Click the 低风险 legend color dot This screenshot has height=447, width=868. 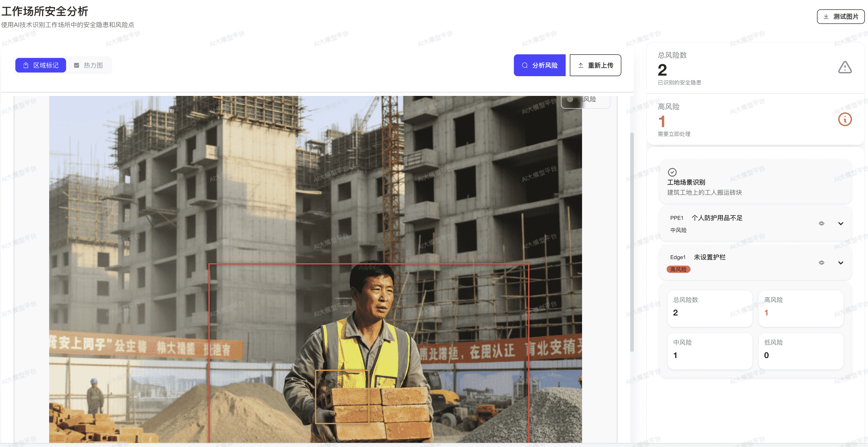570,99
